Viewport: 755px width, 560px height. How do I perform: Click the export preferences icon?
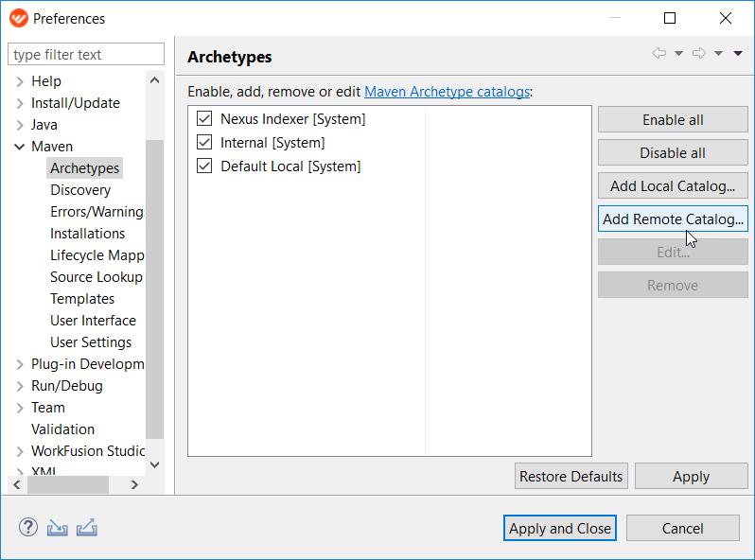(87, 528)
